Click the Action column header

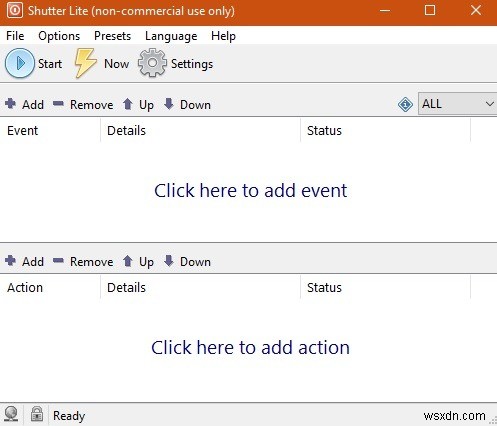(50, 288)
